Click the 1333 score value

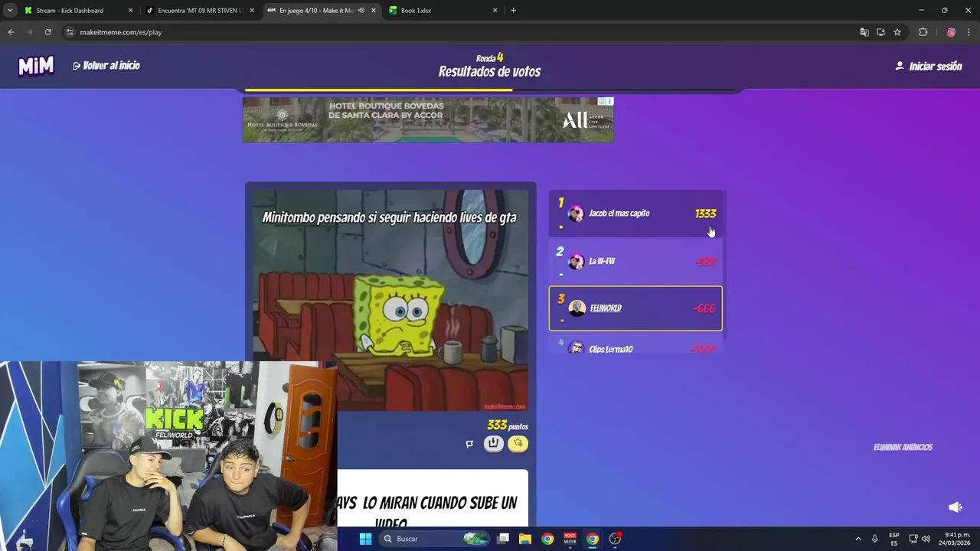(x=705, y=214)
